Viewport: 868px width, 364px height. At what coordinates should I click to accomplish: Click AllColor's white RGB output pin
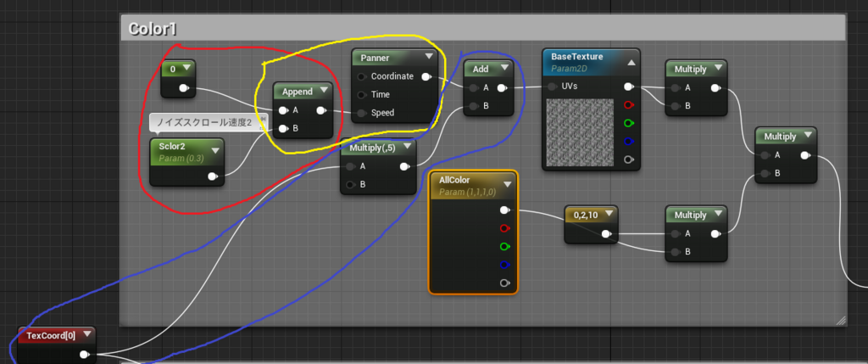(504, 210)
